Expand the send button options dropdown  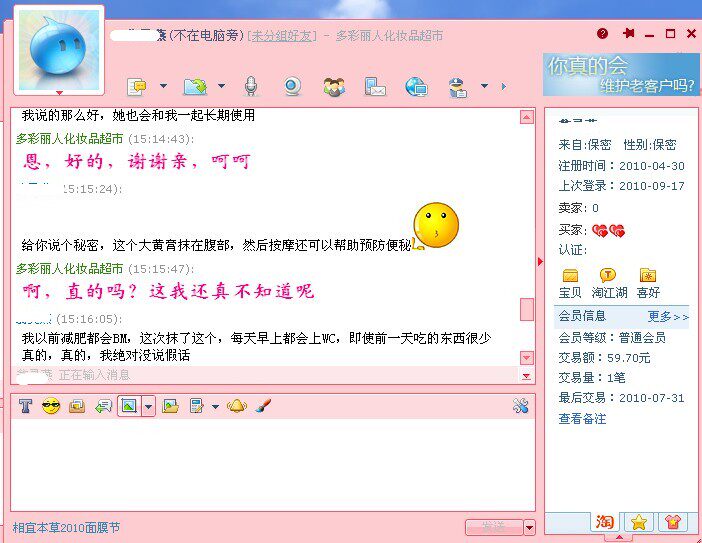pos(529,527)
